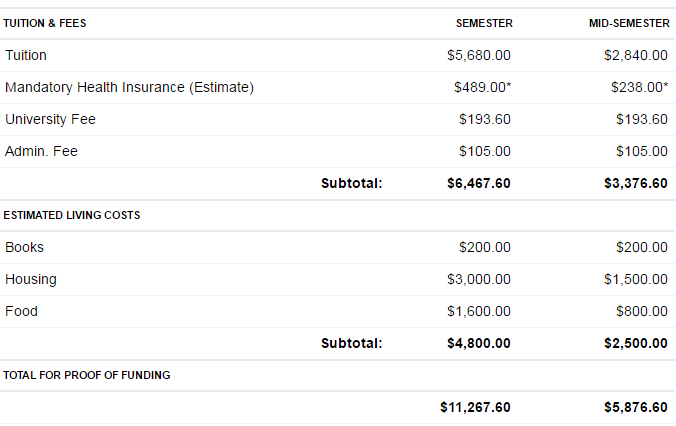Image resolution: width=676 pixels, height=426 pixels.
Task: Click the $2,840.00 mid-semester tuition amount
Action: (636, 55)
